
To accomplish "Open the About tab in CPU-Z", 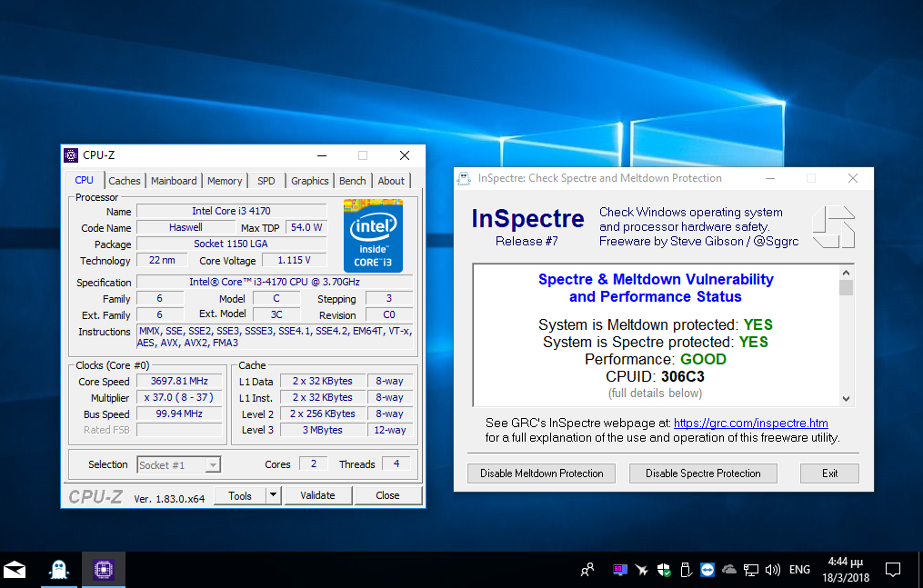I will [x=391, y=181].
